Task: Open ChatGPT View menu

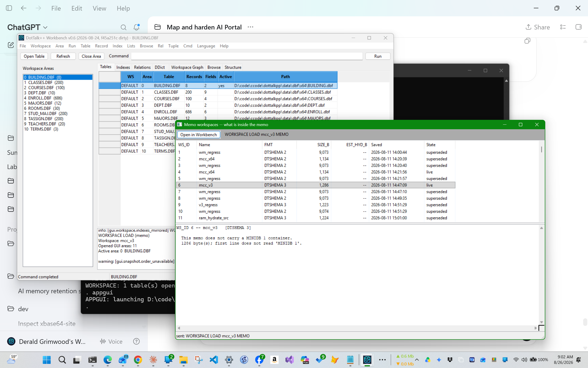Action: [99, 8]
